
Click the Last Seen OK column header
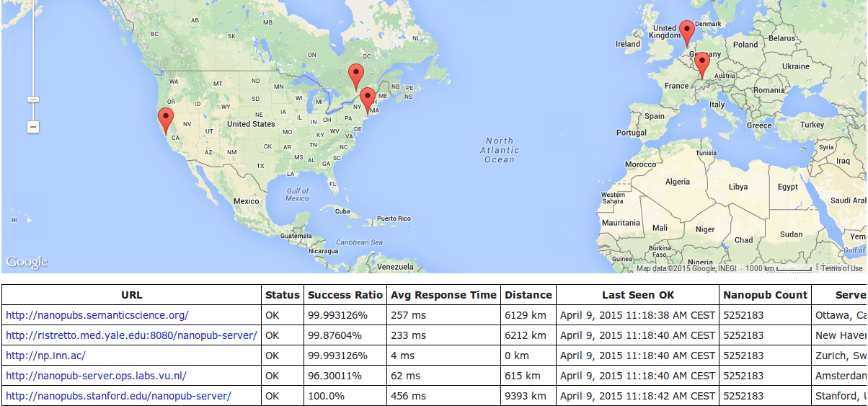[638, 295]
